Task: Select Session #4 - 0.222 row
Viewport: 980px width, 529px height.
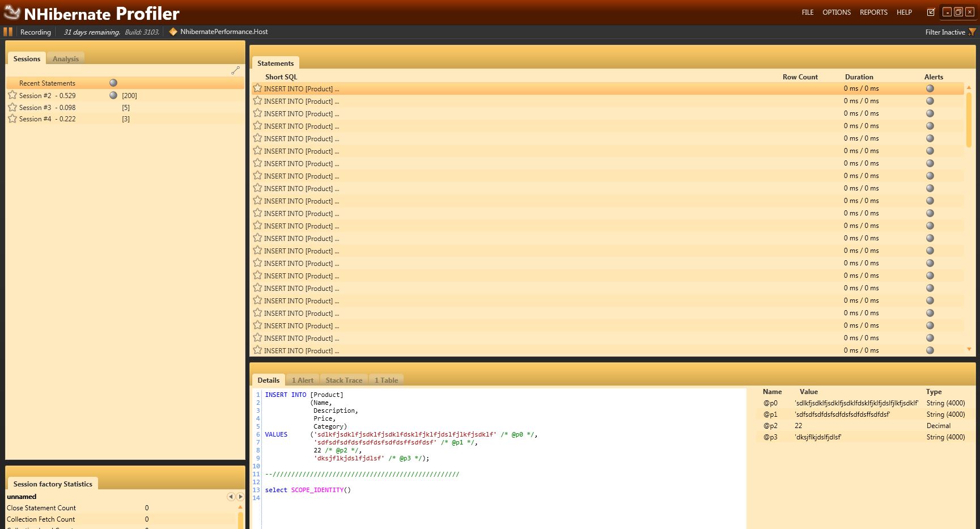Action: [125, 119]
